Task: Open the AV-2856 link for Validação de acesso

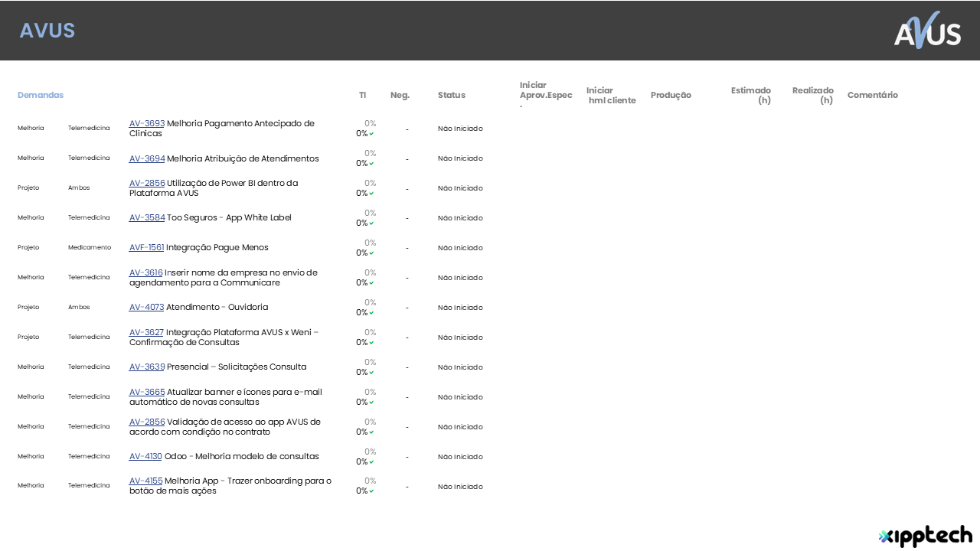Action: [x=147, y=422]
